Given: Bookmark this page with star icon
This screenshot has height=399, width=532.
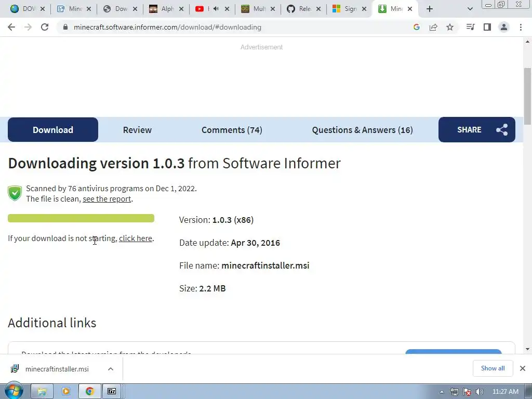Looking at the screenshot, I should click(450, 27).
